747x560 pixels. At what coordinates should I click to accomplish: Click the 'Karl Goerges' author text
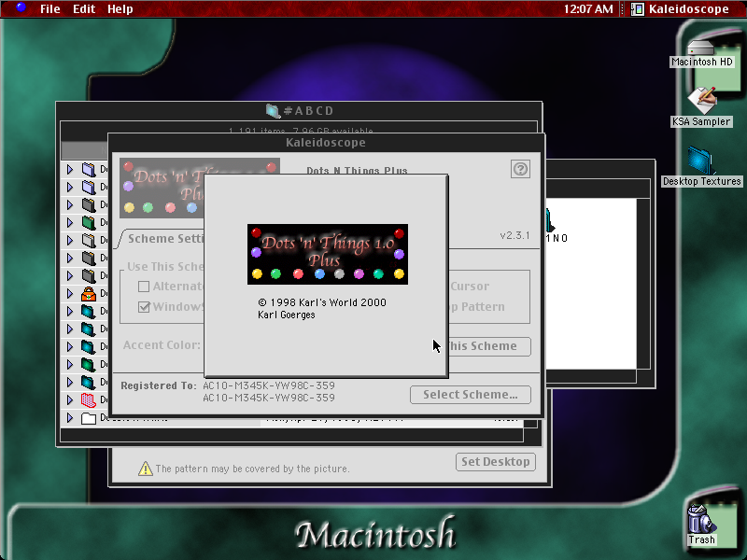click(287, 315)
